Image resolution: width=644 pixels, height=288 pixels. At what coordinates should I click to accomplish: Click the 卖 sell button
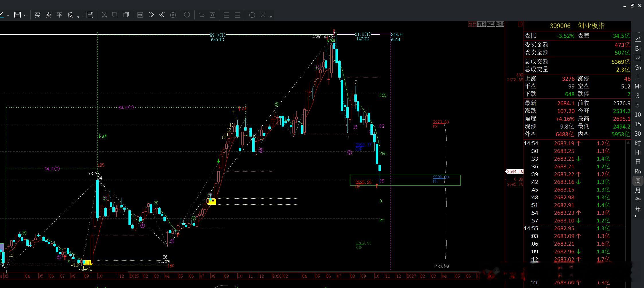pyautogui.click(x=48, y=15)
